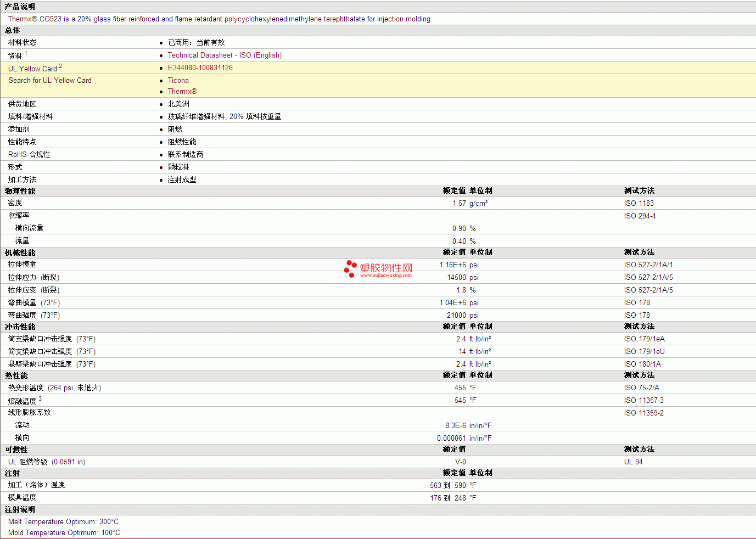Click the 北美洲 value
This screenshot has height=539, width=756.
(178, 104)
